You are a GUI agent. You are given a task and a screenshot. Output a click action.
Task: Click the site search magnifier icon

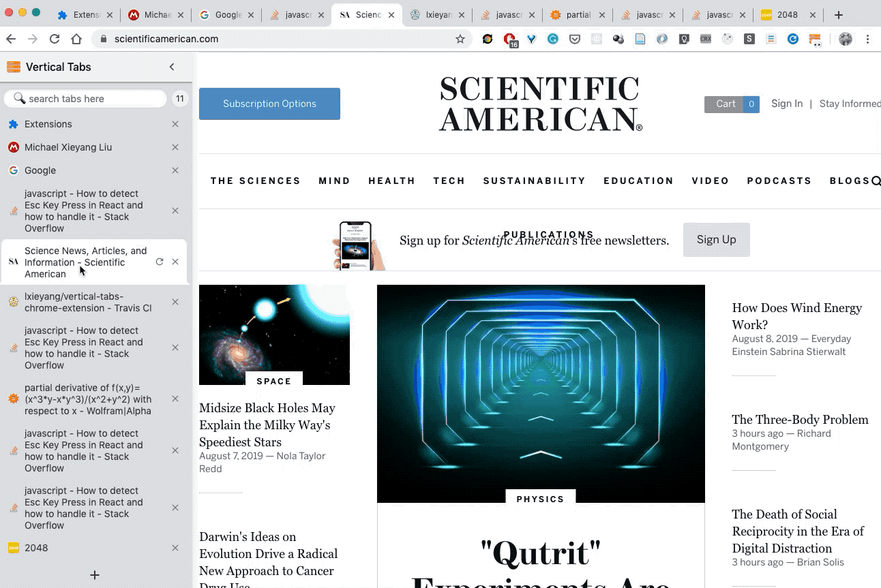coord(876,181)
